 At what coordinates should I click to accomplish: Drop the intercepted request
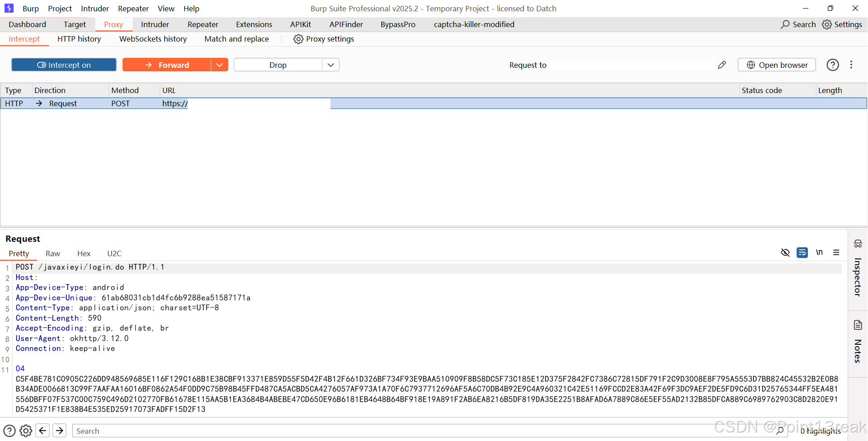coord(278,65)
